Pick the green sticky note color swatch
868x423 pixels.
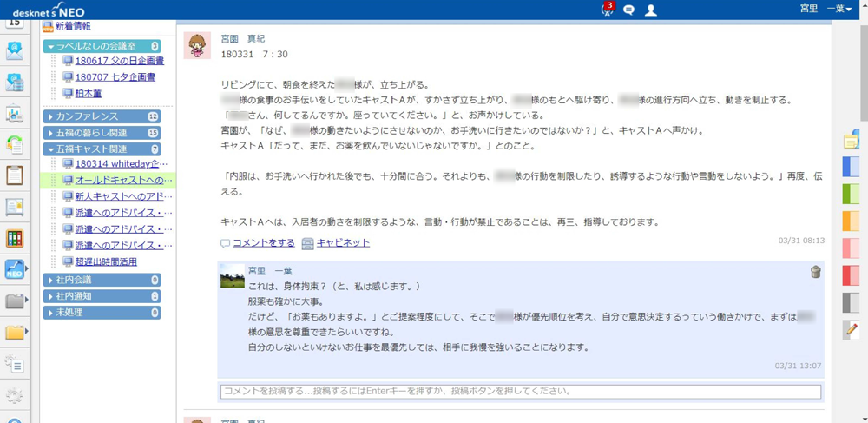(x=852, y=193)
